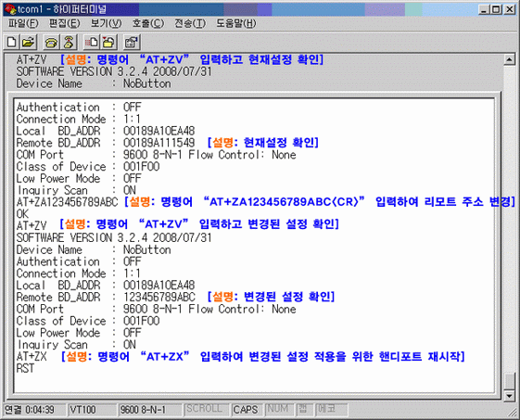
Task: Click the OK response line
Action: pyautogui.click(x=22, y=213)
